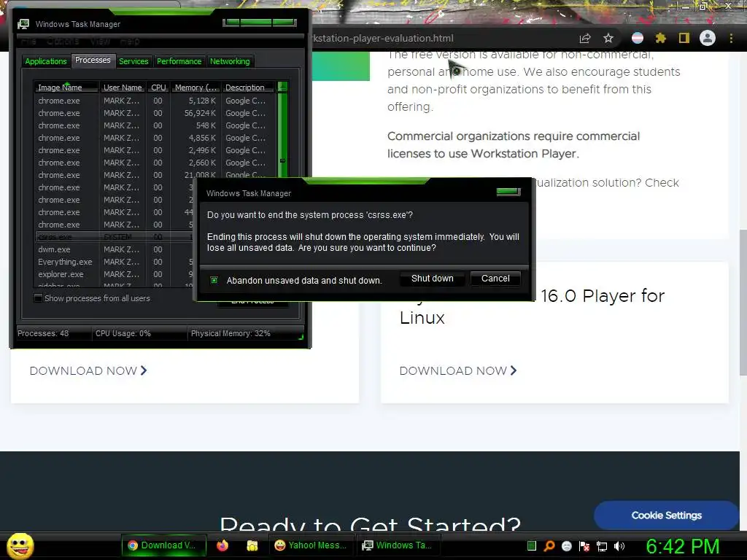Launch Firefox from the taskbar
747x560 pixels.
pos(222,545)
